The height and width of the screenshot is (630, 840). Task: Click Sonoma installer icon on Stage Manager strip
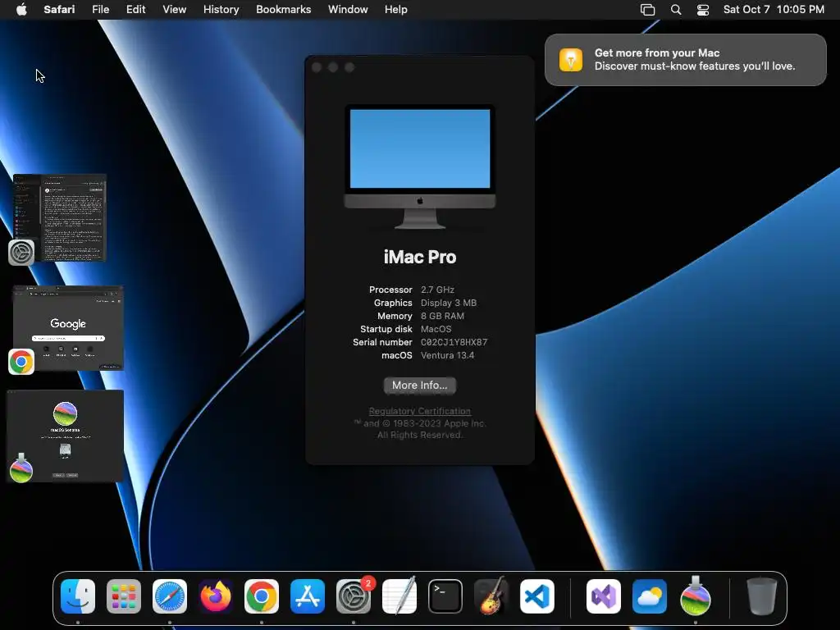coord(21,468)
